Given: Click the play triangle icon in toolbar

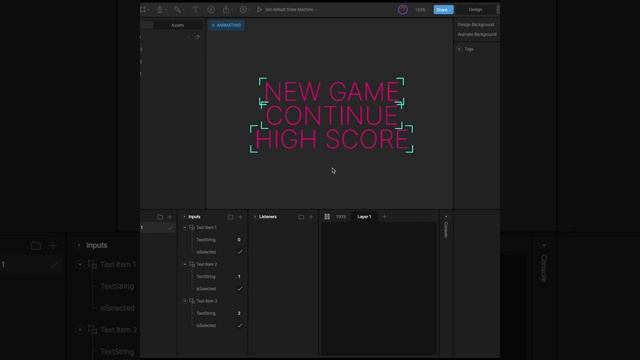Looking at the screenshot, I should pyautogui.click(x=259, y=9).
